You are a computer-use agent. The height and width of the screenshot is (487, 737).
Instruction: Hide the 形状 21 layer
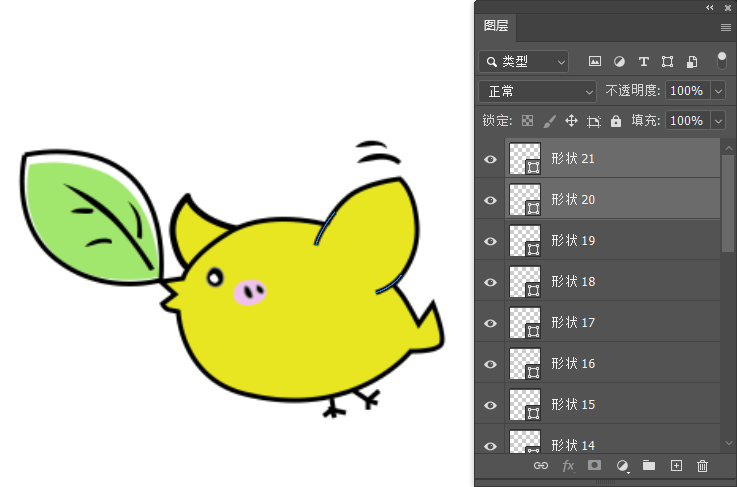pyautogui.click(x=490, y=159)
